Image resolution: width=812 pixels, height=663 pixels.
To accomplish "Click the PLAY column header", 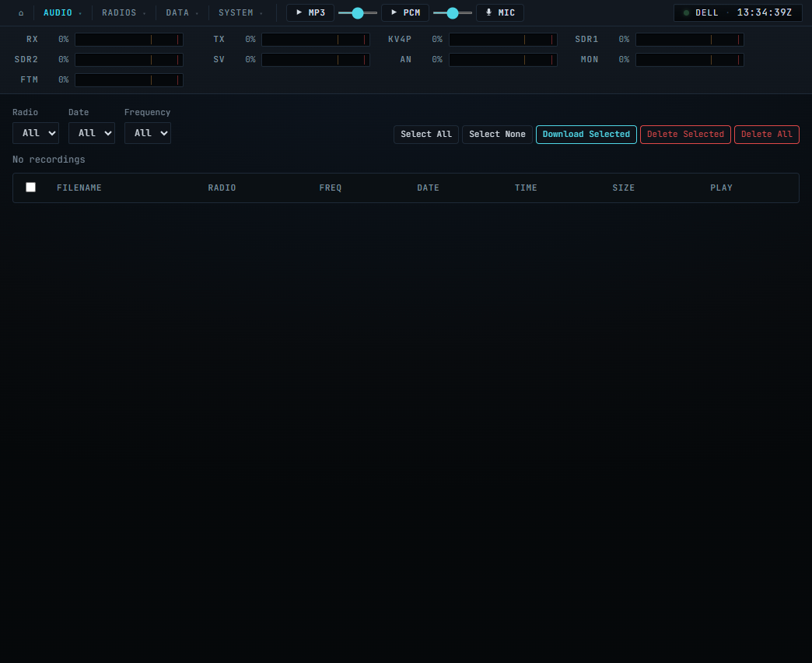I will click(721, 188).
